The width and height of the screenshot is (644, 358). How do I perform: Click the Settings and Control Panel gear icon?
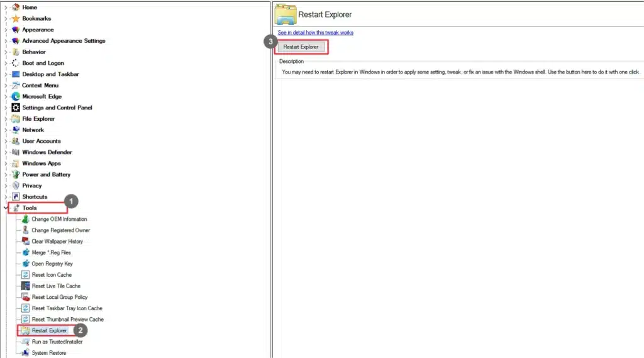pos(16,108)
